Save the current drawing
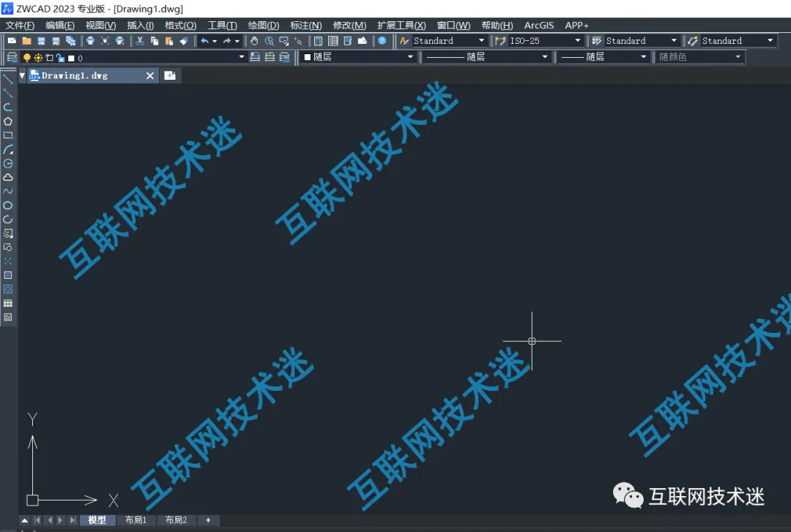The height and width of the screenshot is (532, 791). [41, 41]
